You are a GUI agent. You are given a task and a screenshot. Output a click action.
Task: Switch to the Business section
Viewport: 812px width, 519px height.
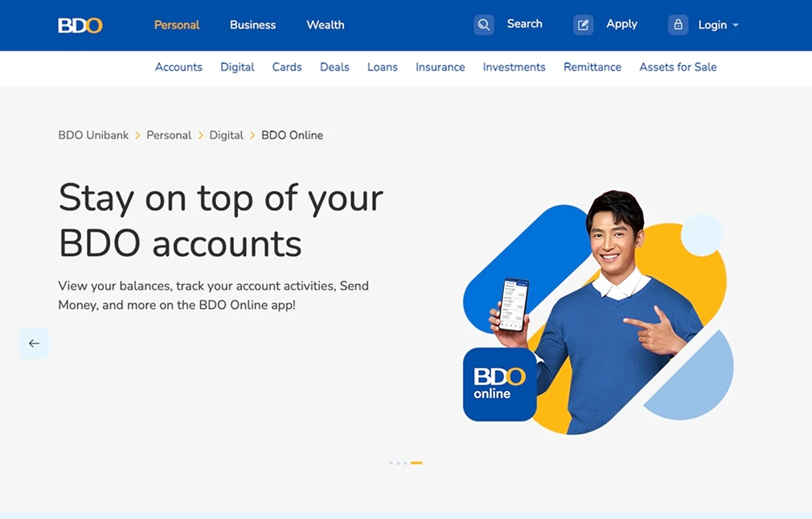coord(252,25)
